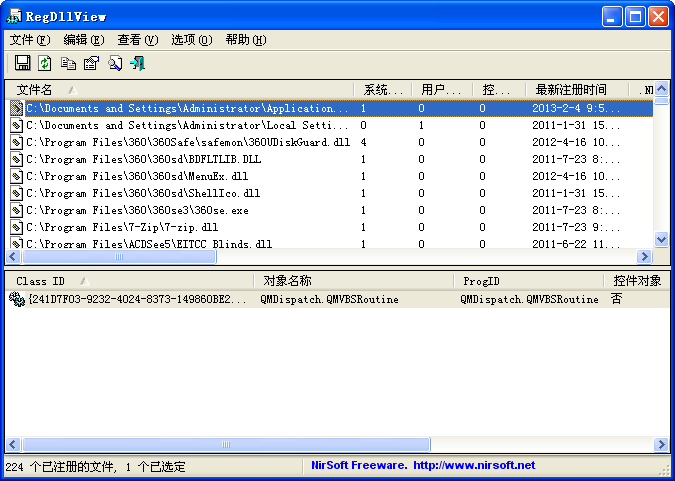Click the file icon of 7-zip.dll row
The image size is (675, 481).
(17, 228)
